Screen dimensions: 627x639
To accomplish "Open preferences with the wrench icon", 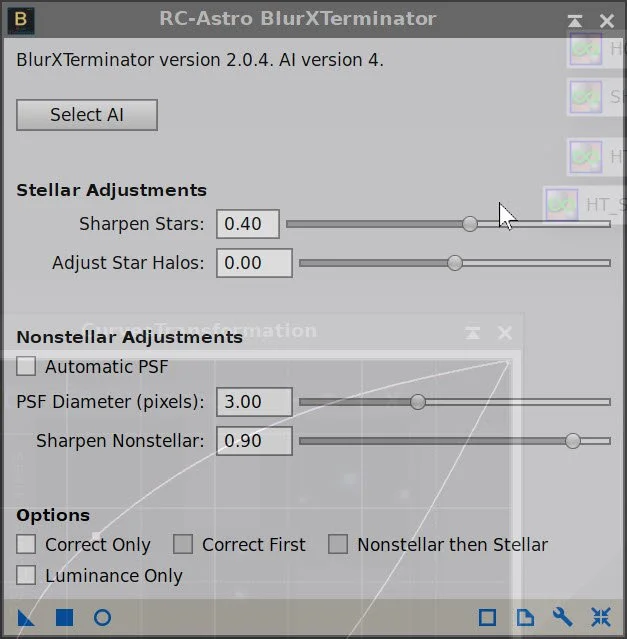I will [563, 618].
